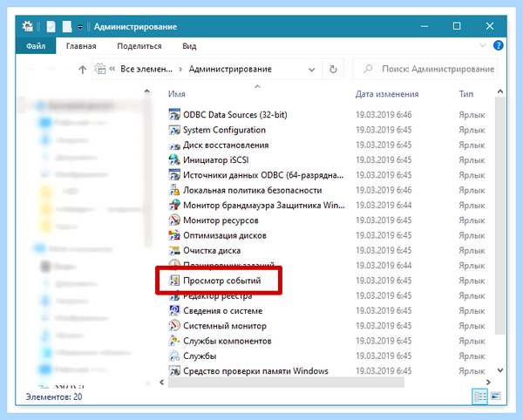Screen dimensions: 523x420
Task: Open ODBC Data Sources (32-bit) shortcut icon
Action: (x=174, y=115)
